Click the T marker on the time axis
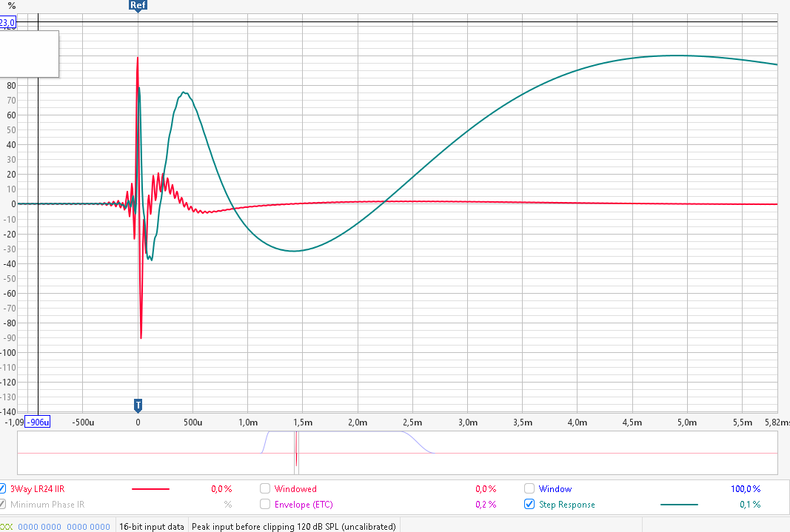The height and width of the screenshot is (532, 790). coord(138,405)
